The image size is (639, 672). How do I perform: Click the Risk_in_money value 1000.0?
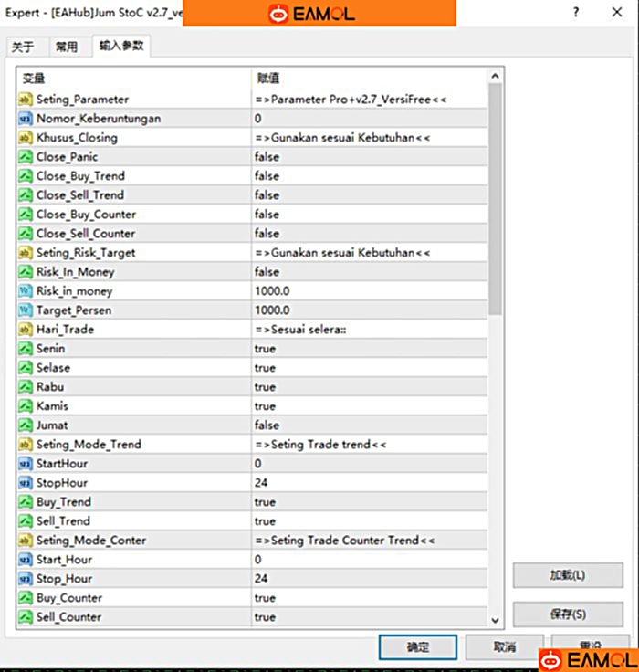273,291
